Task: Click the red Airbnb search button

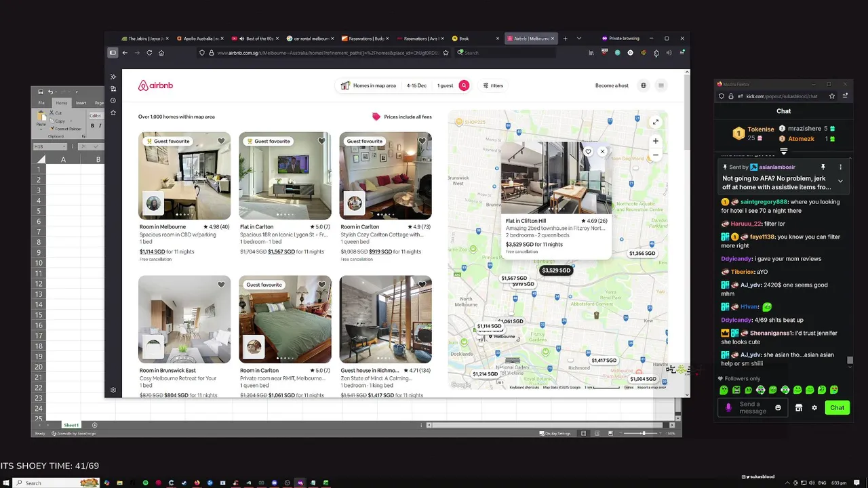Action: tap(464, 85)
